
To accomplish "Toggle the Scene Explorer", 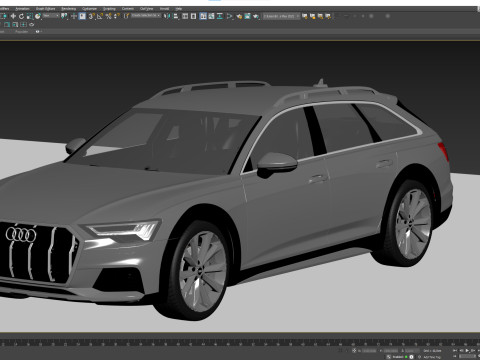I will (x=185, y=16).
